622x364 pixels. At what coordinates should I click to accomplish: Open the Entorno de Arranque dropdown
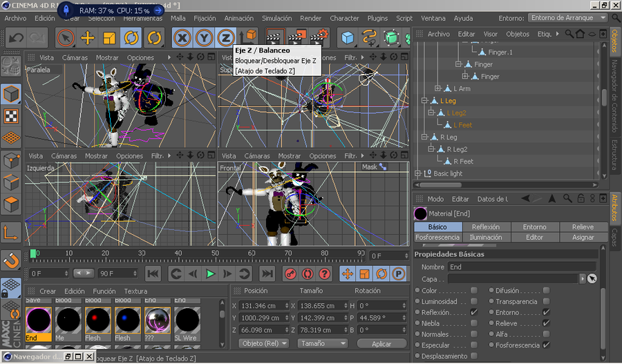[x=567, y=18]
